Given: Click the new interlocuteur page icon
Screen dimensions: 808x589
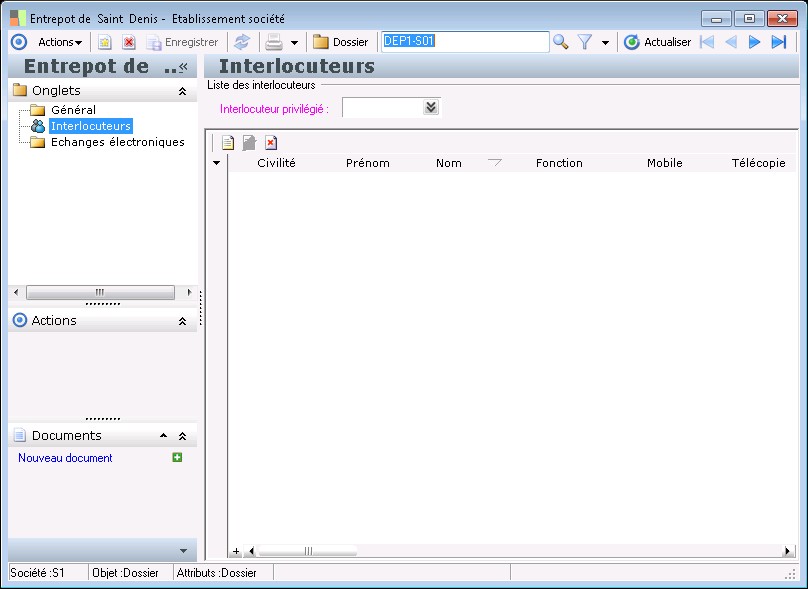Looking at the screenshot, I should click(228, 143).
